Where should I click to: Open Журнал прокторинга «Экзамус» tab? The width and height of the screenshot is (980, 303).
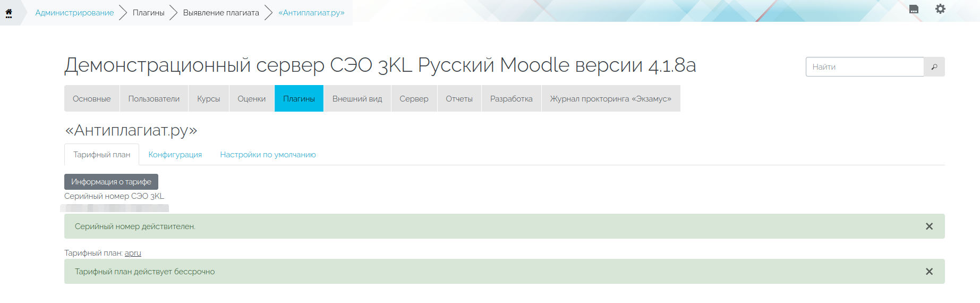(611, 98)
